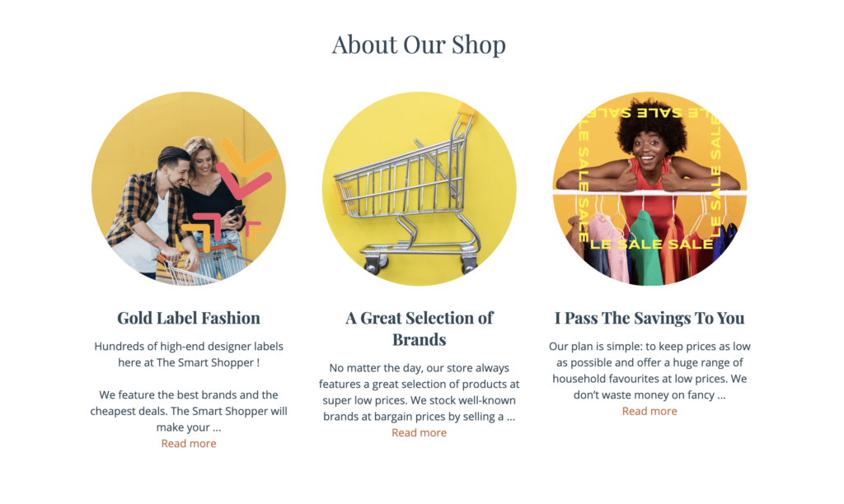Open the couple shopping circular image

click(188, 189)
